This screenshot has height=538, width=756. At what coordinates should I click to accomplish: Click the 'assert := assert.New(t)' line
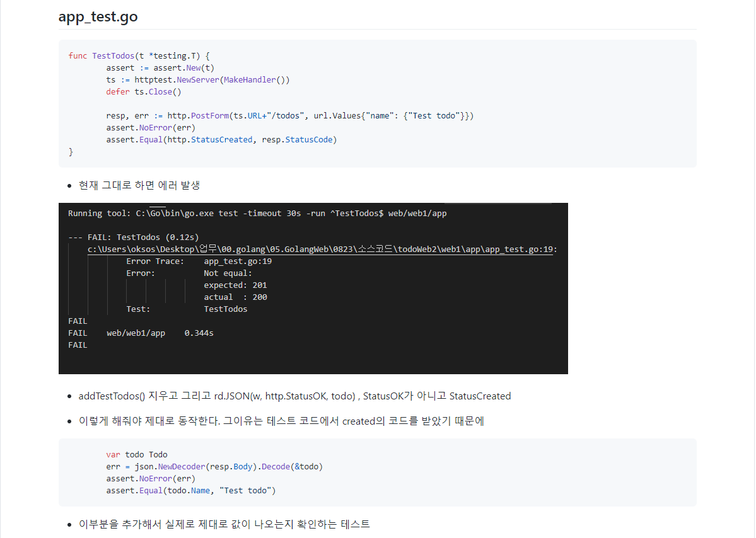(x=160, y=68)
